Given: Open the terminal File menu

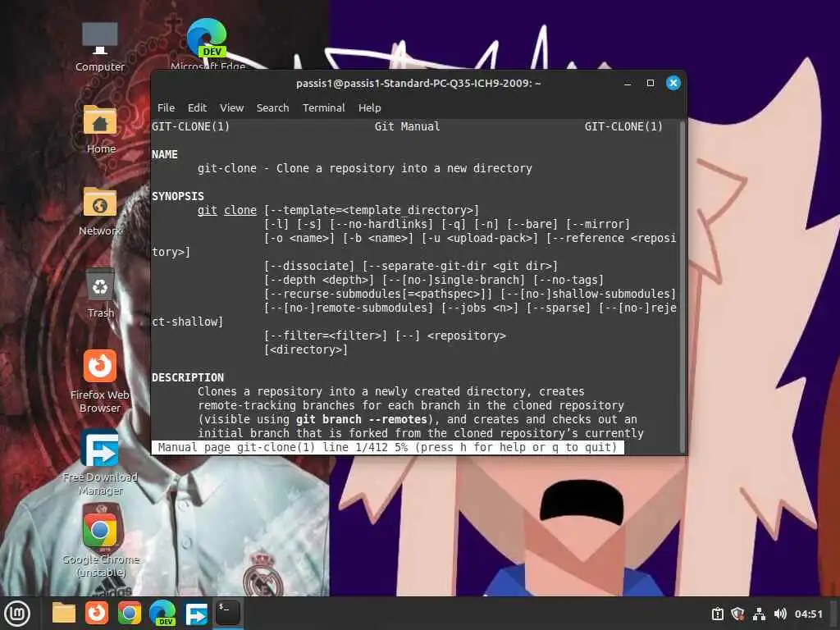Looking at the screenshot, I should [166, 107].
